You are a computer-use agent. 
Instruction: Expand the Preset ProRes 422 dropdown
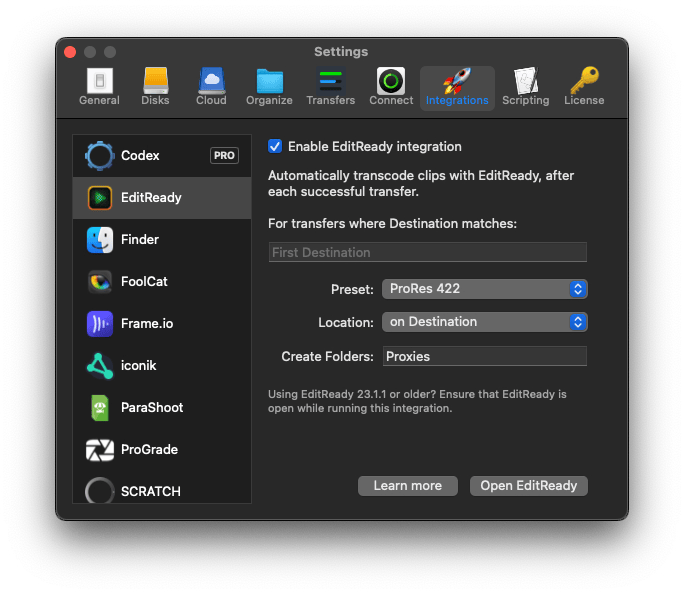click(484, 289)
